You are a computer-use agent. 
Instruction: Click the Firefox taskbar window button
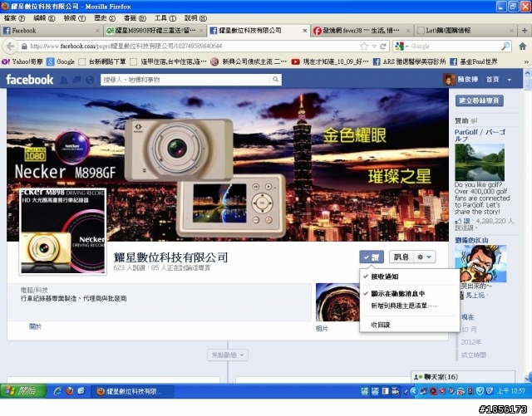point(133,392)
